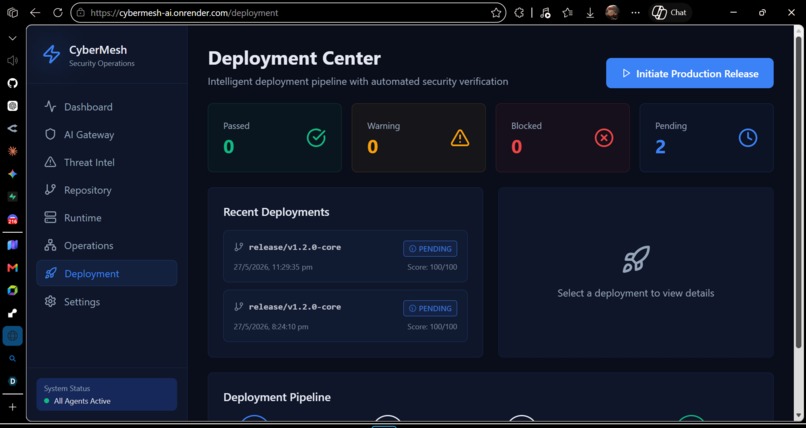This screenshot has height=428, width=806.
Task: Click the Dashboard pulse icon
Action: (x=50, y=107)
